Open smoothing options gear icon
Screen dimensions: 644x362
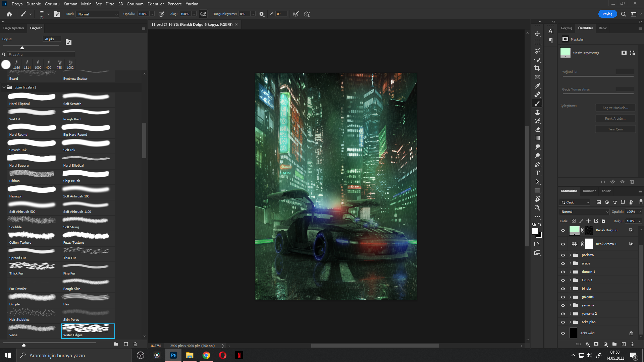click(x=262, y=14)
